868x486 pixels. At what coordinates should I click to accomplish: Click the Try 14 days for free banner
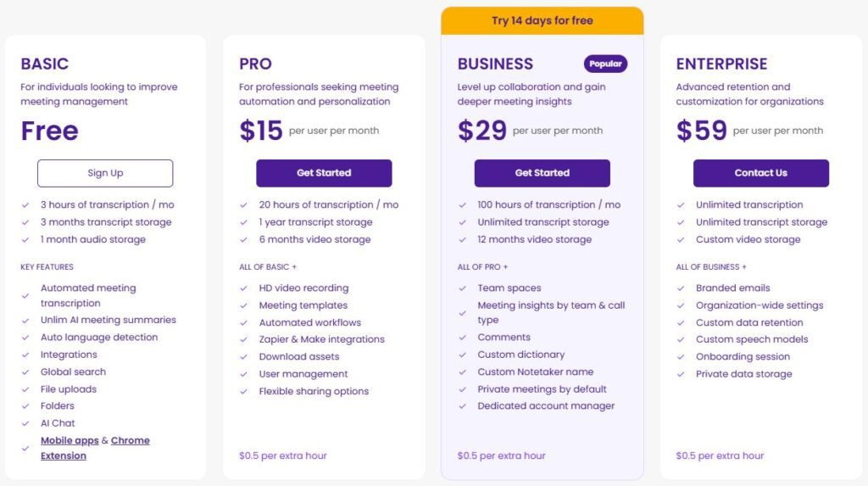(542, 20)
